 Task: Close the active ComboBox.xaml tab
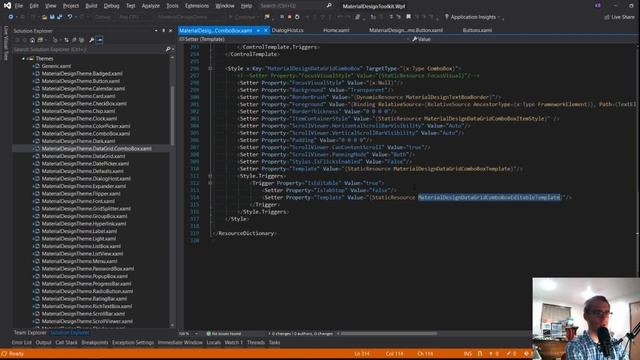[266, 31]
